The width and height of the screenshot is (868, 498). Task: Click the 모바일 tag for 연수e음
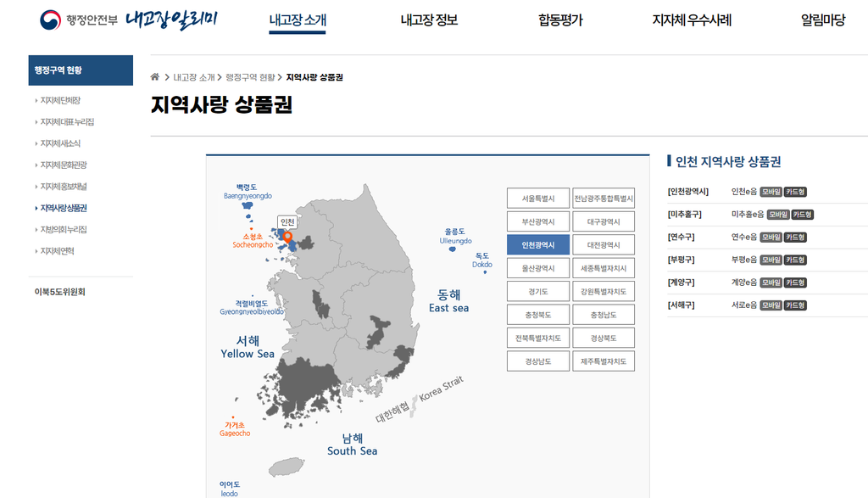tap(771, 237)
